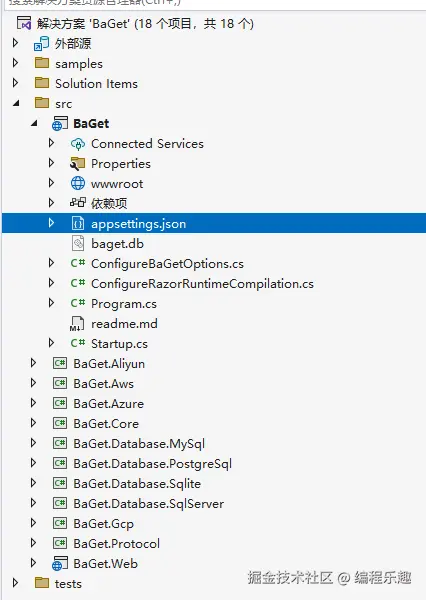Select Startup.cs in the tree

point(119,344)
